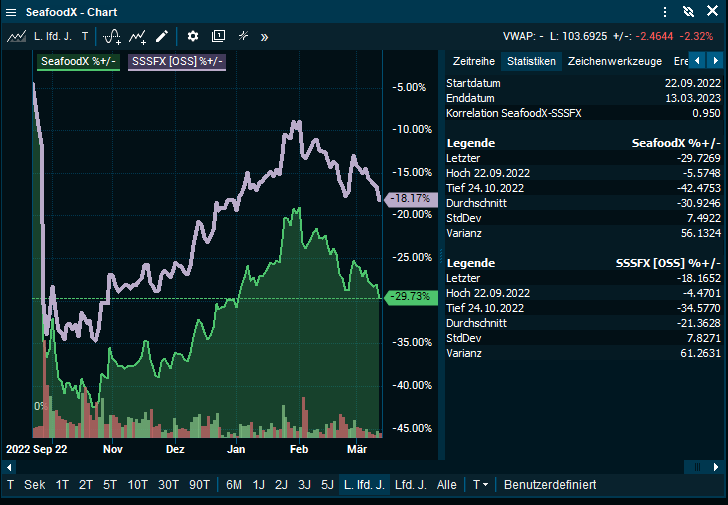This screenshot has height=505, width=728.
Task: Click the unlink window icon in title bar
Action: [688, 12]
